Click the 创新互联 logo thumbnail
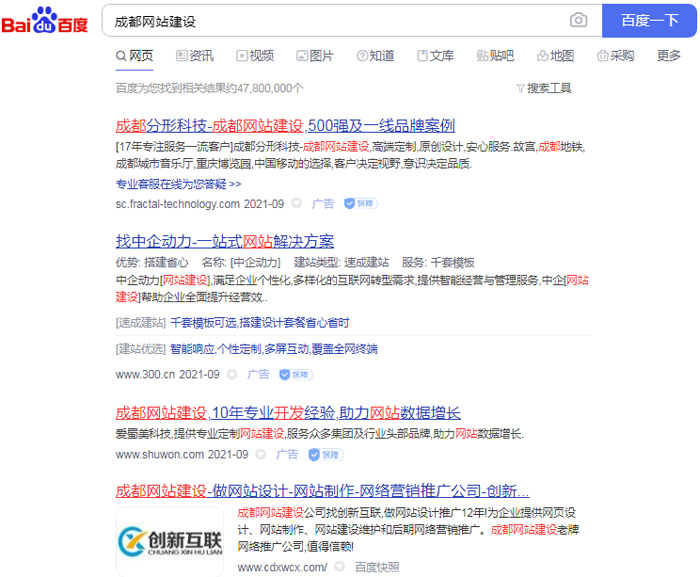This screenshot has width=700, height=577. click(x=170, y=541)
